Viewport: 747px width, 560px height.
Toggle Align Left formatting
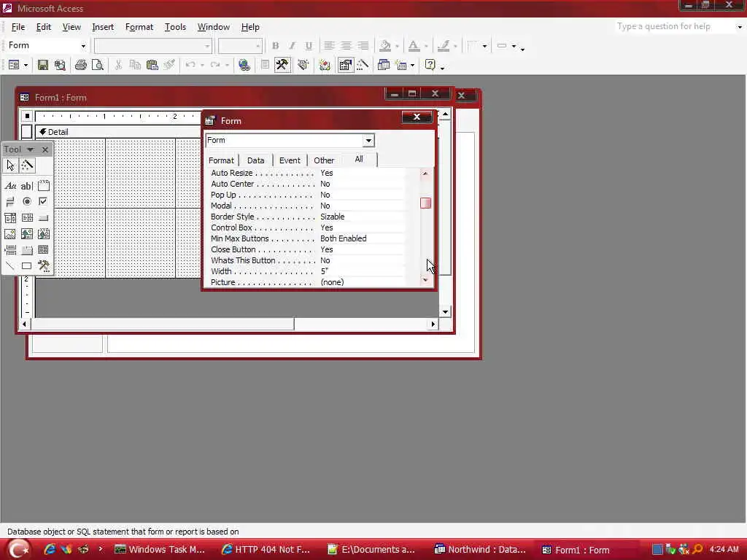(329, 46)
